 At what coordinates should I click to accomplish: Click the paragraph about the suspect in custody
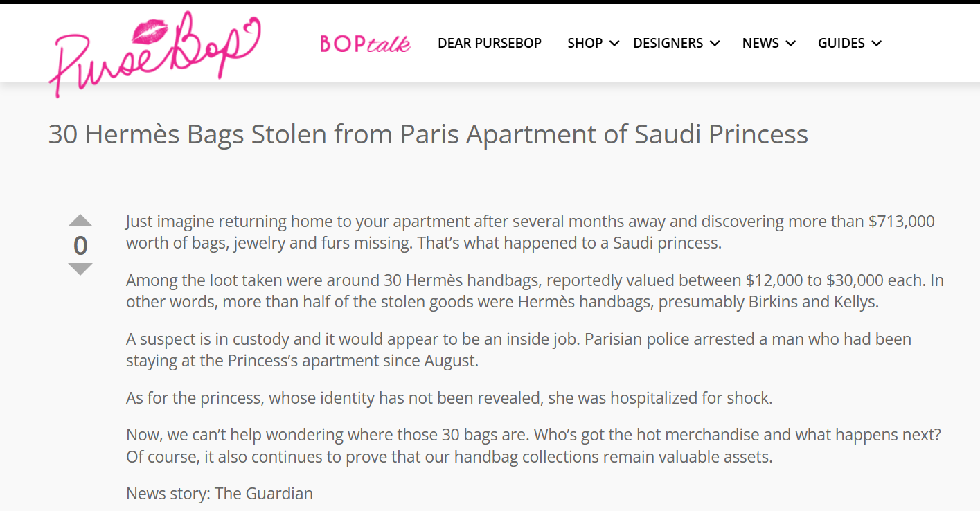tap(518, 350)
